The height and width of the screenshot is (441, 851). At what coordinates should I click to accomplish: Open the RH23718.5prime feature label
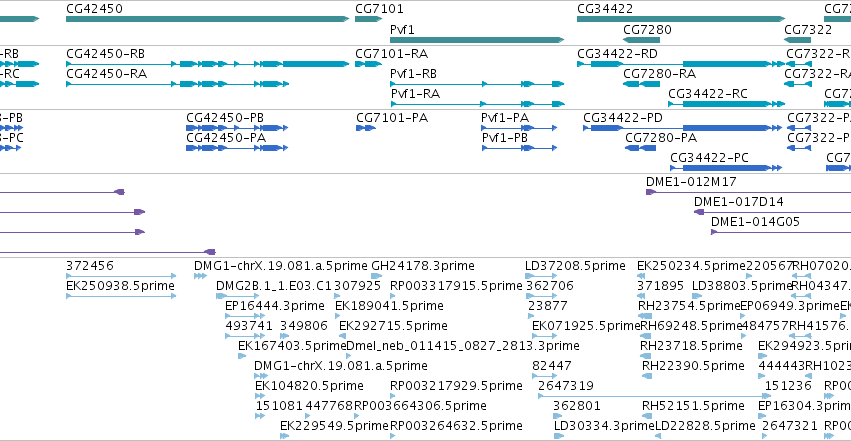click(x=691, y=346)
